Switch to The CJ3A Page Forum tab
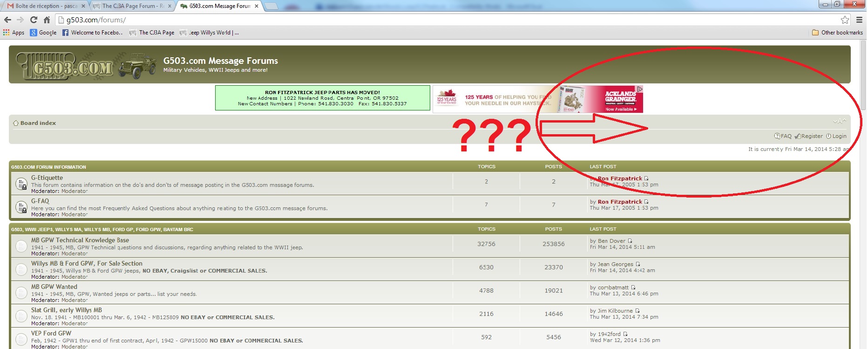The height and width of the screenshot is (349, 868). point(133,6)
